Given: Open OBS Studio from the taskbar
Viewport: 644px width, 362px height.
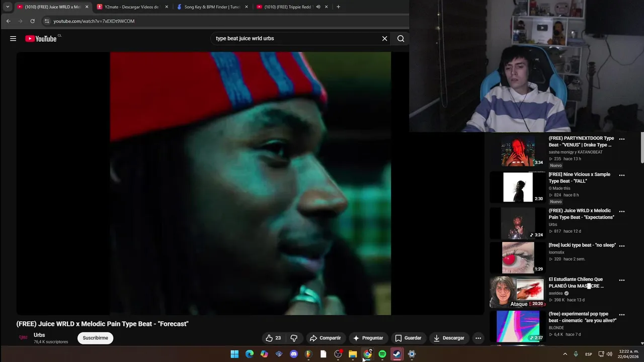Looking at the screenshot, I should tap(338, 354).
